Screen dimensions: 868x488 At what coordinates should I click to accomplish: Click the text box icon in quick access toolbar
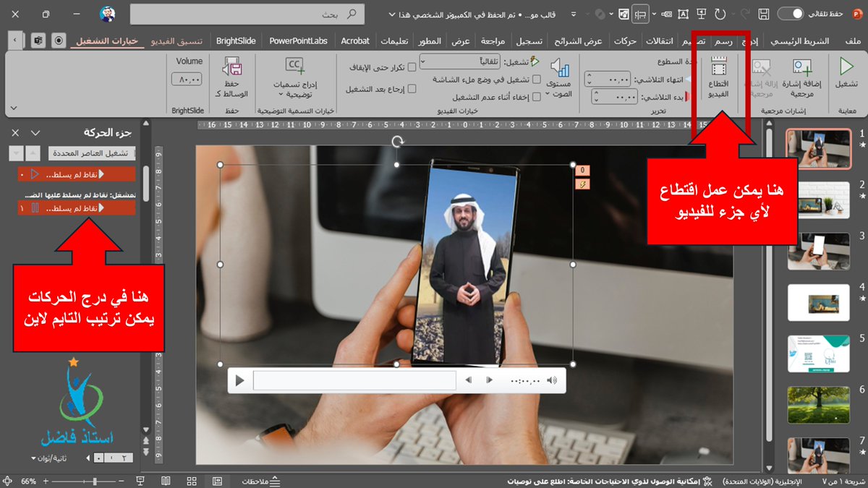[684, 14]
